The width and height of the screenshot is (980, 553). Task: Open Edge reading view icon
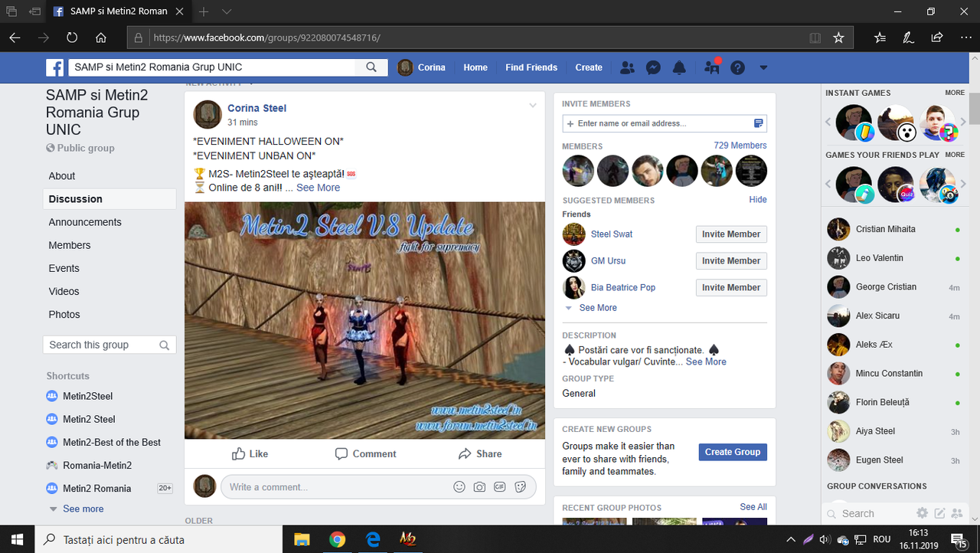pos(815,38)
